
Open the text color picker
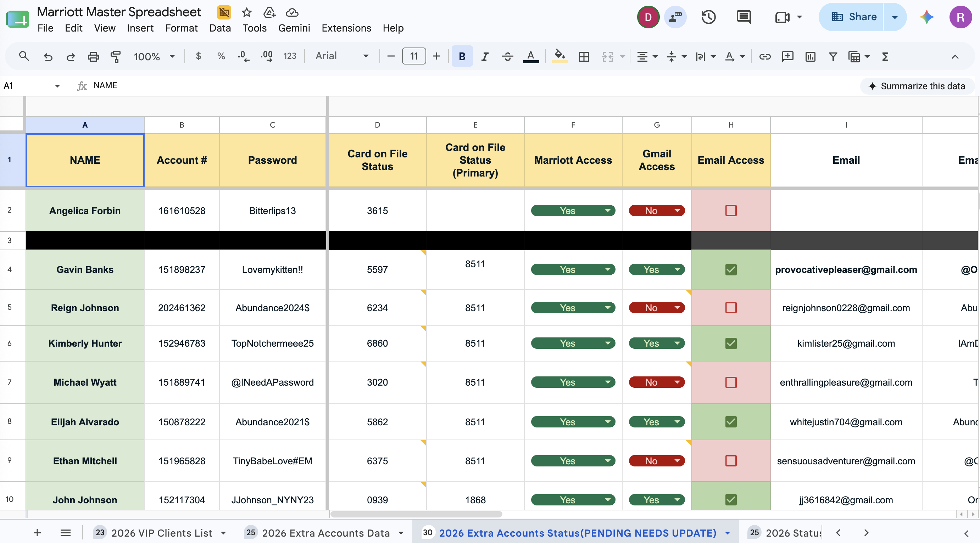531,56
